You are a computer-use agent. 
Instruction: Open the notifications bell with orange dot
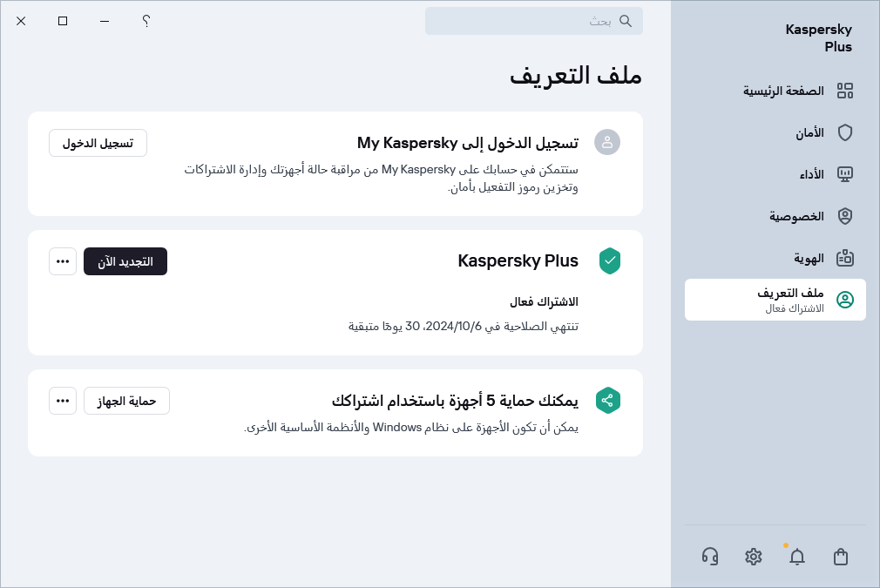coord(797,557)
